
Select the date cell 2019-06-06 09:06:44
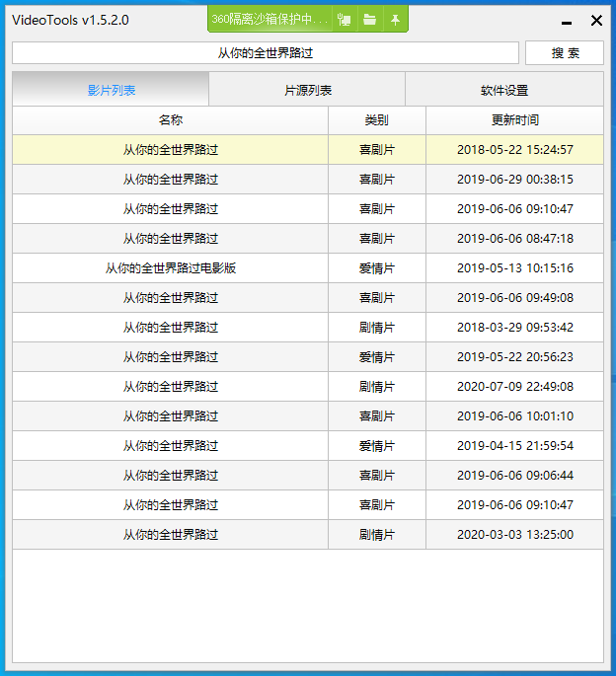[x=515, y=476]
